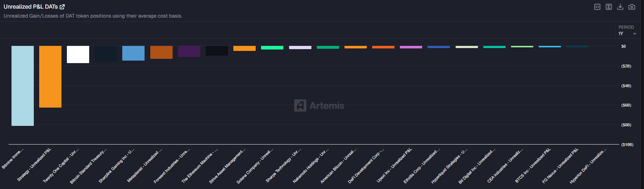The image size is (644, 189).
Task: Download the chart data
Action: point(620,7)
